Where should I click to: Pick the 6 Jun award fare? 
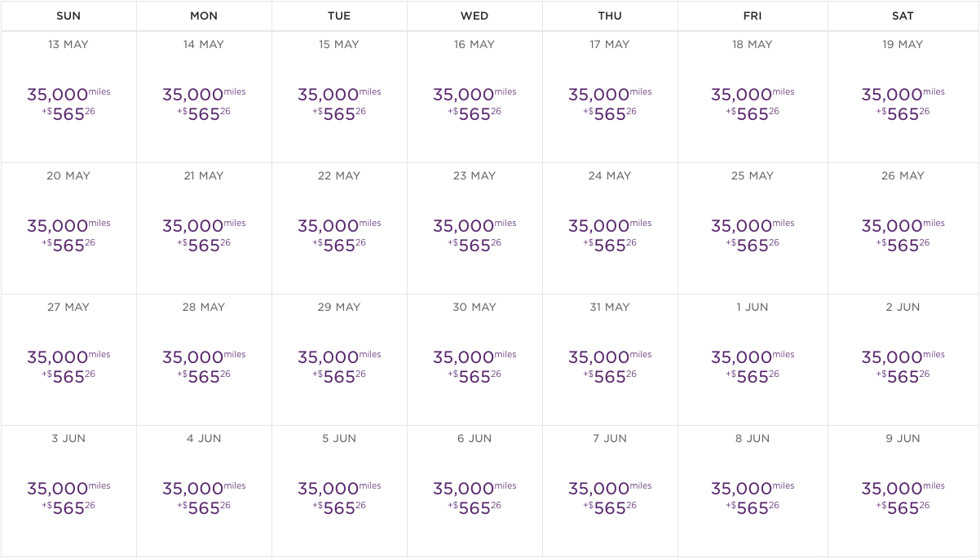475,498
